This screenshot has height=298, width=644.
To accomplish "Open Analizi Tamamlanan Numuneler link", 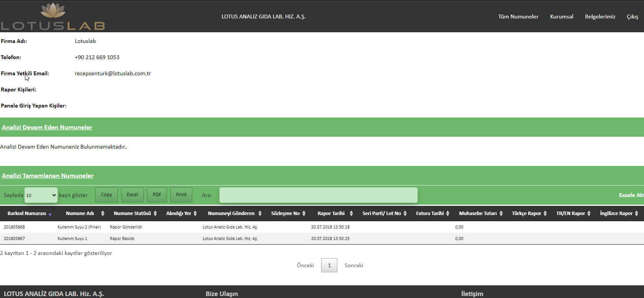I will (x=48, y=175).
